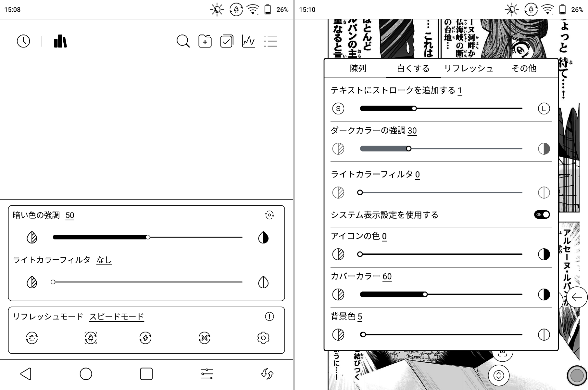Enable システム表示設定を使用する switch
This screenshot has height=390, width=588.
click(x=542, y=214)
